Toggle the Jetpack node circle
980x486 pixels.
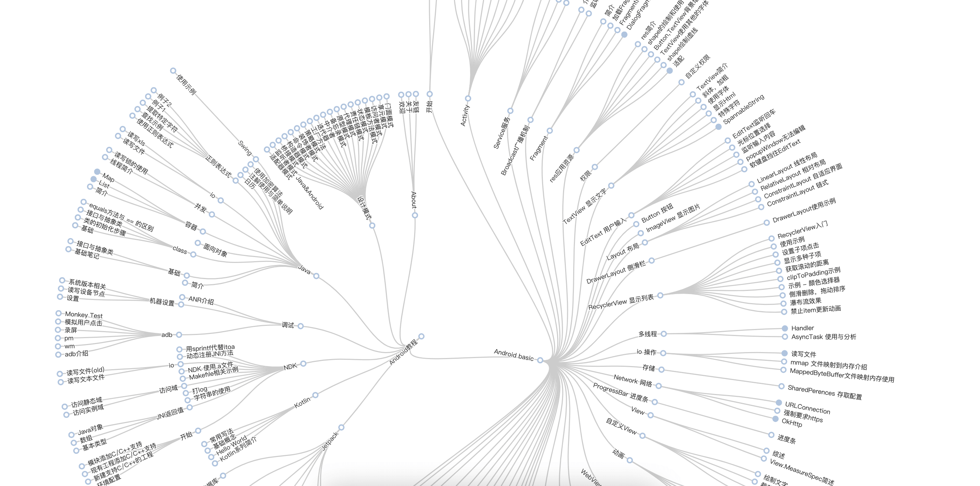(341, 427)
